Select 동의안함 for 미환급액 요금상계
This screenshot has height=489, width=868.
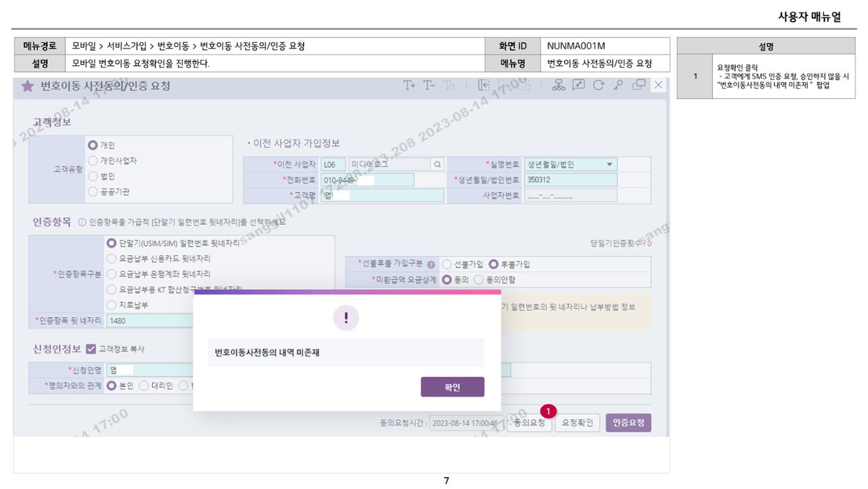[478, 279]
